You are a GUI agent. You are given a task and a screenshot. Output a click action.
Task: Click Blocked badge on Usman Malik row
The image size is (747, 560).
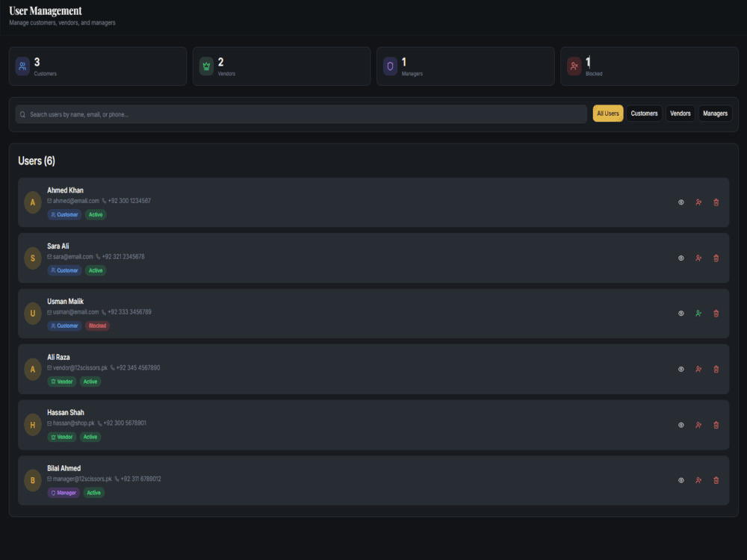[97, 326]
